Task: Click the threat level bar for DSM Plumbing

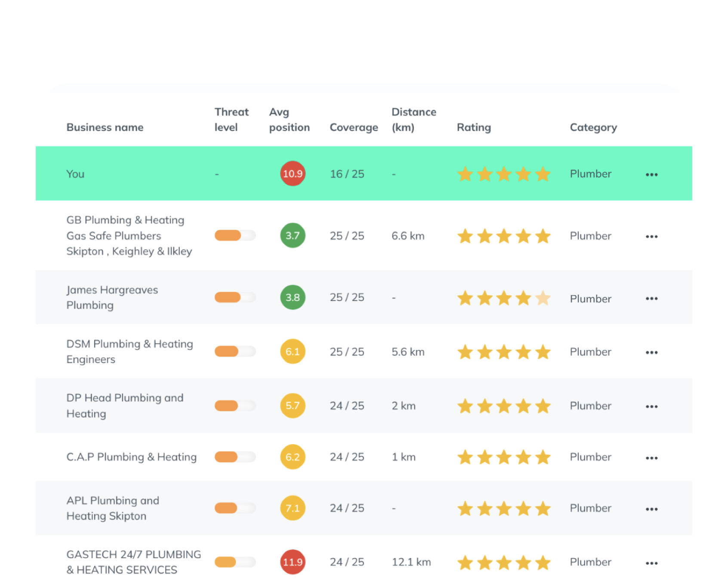Action: click(235, 352)
